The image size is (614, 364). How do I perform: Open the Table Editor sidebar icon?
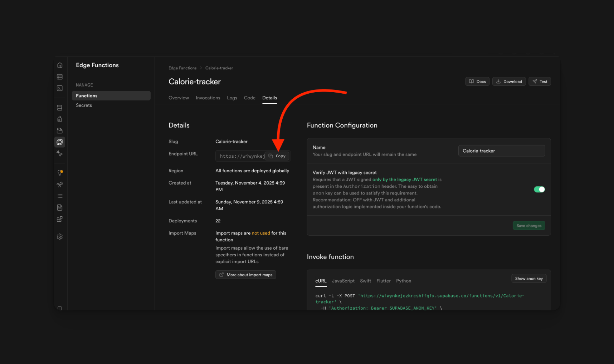point(60,77)
